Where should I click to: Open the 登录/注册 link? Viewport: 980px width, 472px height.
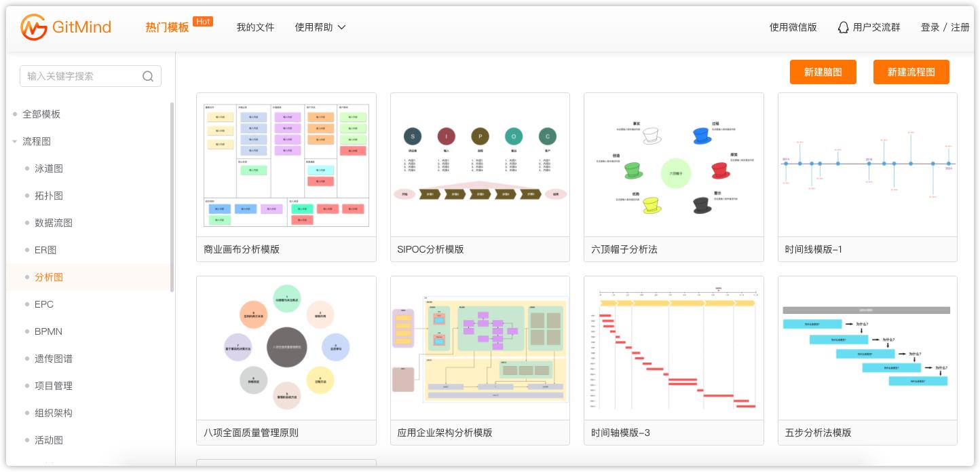(945, 27)
